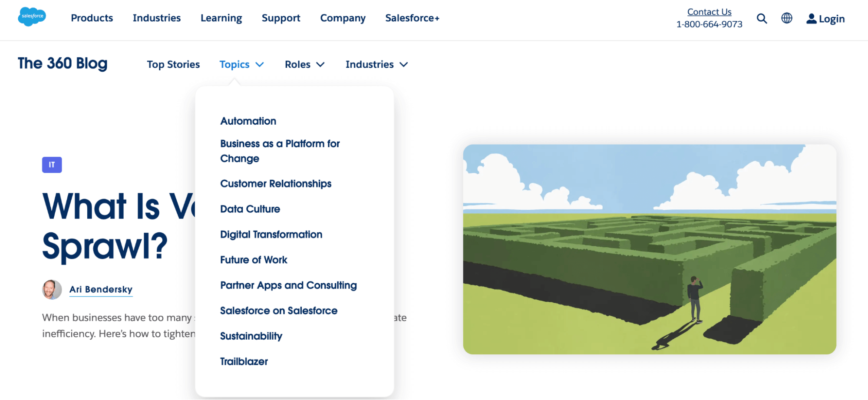Screen dimensions: 868x400
Task: Open the Support menu
Action: pos(281,18)
